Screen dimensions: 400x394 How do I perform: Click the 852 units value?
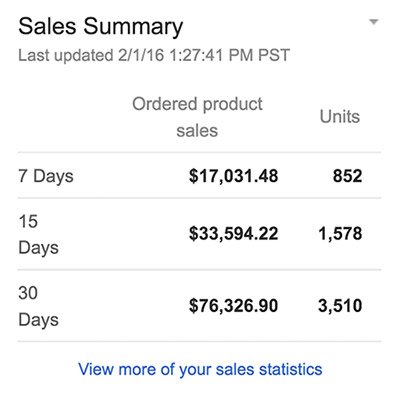[347, 176]
